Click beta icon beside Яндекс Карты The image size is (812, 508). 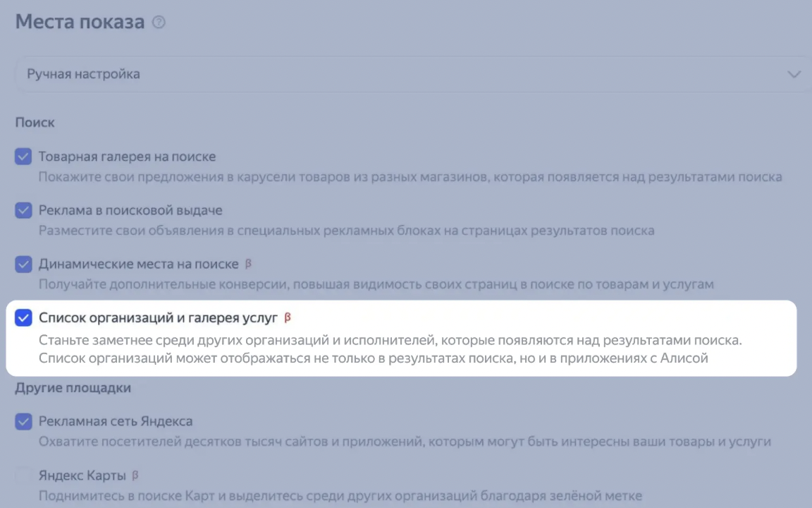pyautogui.click(x=135, y=476)
